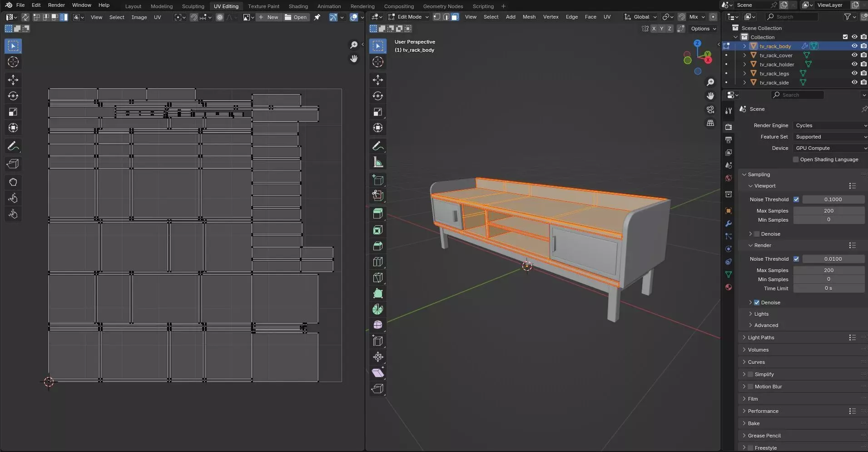Open Render Engine dropdown showing Cycles
Viewport: 868px width, 452px height.
click(830, 125)
